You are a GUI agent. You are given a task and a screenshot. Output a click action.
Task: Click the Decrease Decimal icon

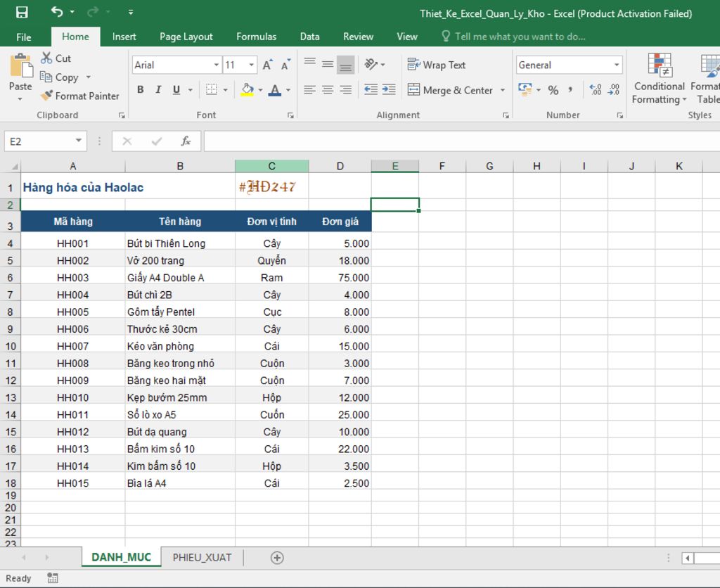tap(614, 89)
